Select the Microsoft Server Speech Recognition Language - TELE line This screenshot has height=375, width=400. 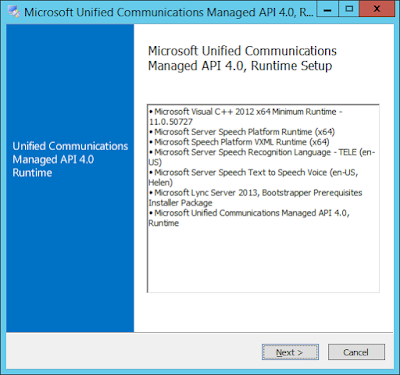click(x=262, y=157)
